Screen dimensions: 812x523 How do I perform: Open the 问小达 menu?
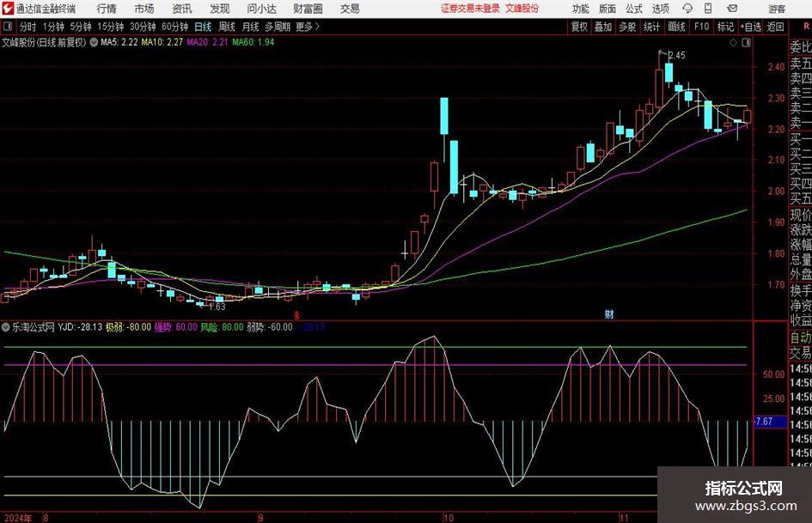pos(261,9)
